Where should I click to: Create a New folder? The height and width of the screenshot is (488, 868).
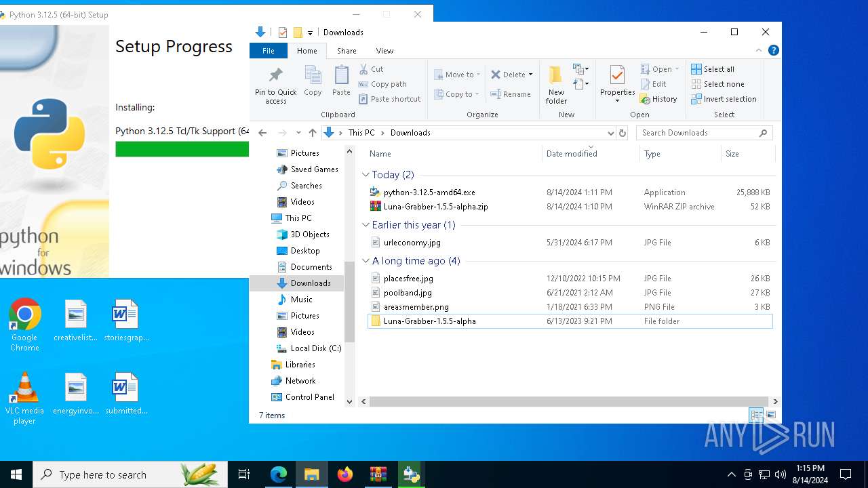556,84
